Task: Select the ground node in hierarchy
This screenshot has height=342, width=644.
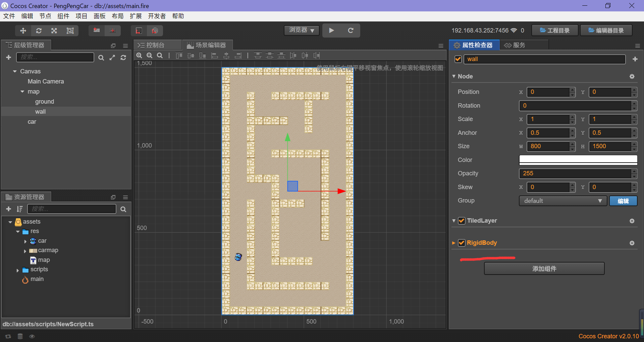Action: 45,102
